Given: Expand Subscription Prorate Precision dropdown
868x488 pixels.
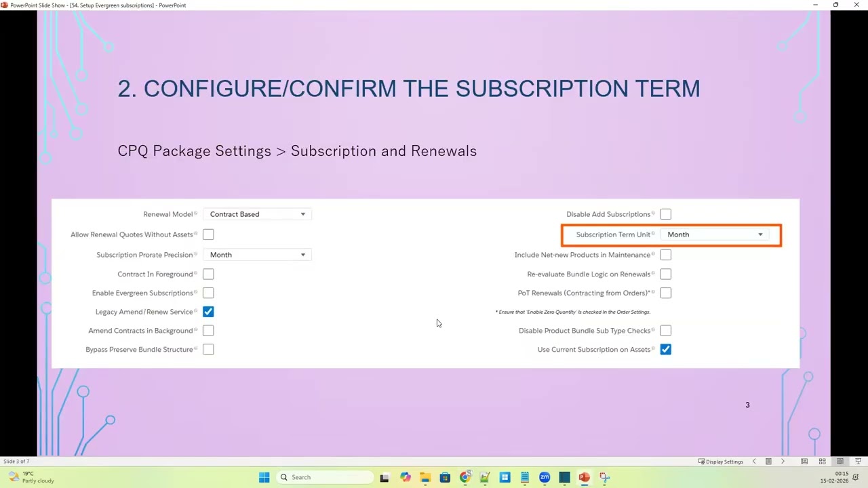Looking at the screenshot, I should tap(257, 255).
